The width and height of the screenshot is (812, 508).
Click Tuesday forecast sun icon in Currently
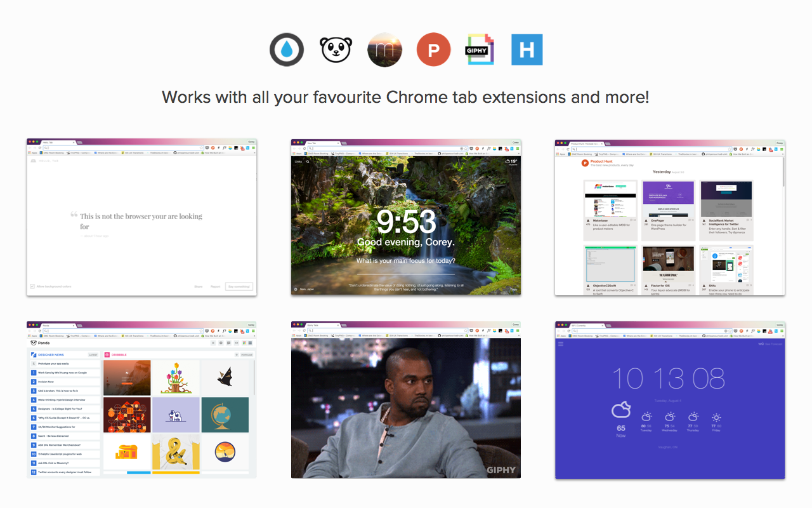coord(646,417)
